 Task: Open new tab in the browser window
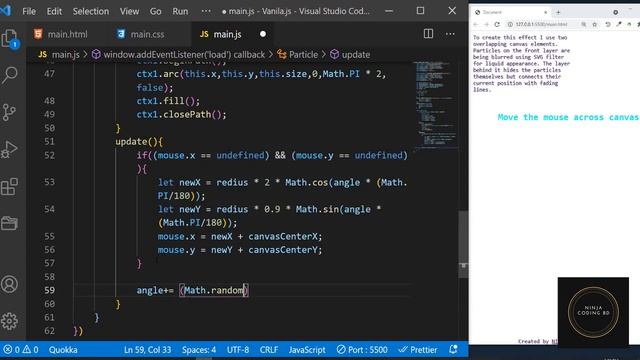coord(558,12)
